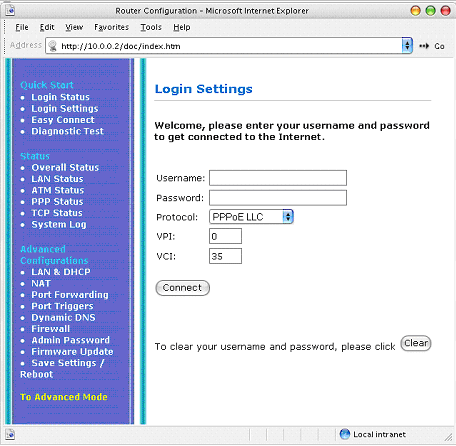The height and width of the screenshot is (446, 456).
Task: Open the Port Forwarding link
Action: coord(70,295)
